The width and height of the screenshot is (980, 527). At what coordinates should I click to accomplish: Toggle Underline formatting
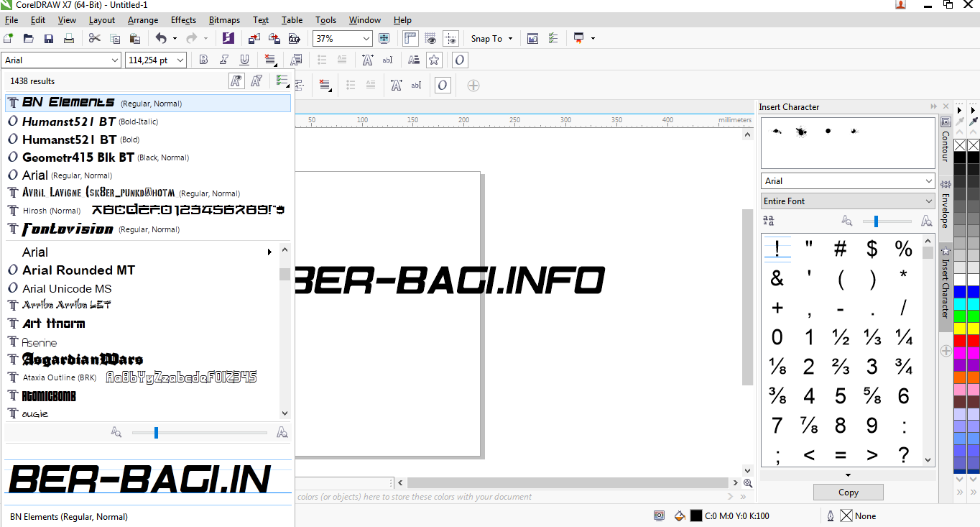click(x=244, y=60)
